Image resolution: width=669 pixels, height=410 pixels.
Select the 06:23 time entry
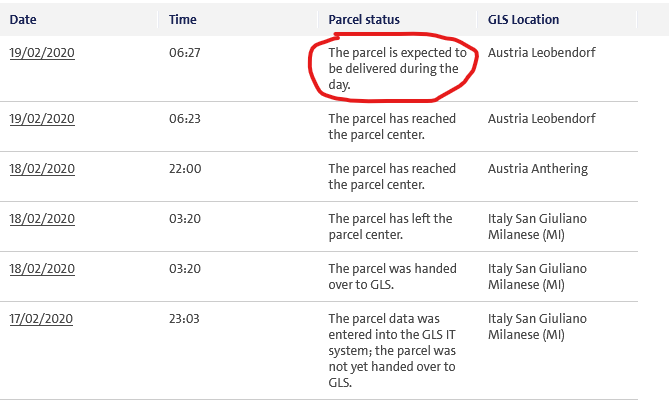click(185, 118)
